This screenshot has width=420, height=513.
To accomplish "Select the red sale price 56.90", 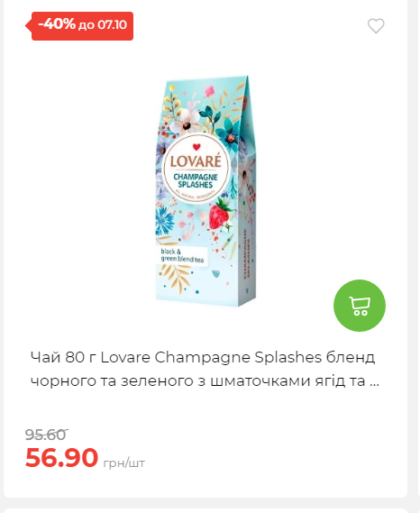I will [62, 457].
